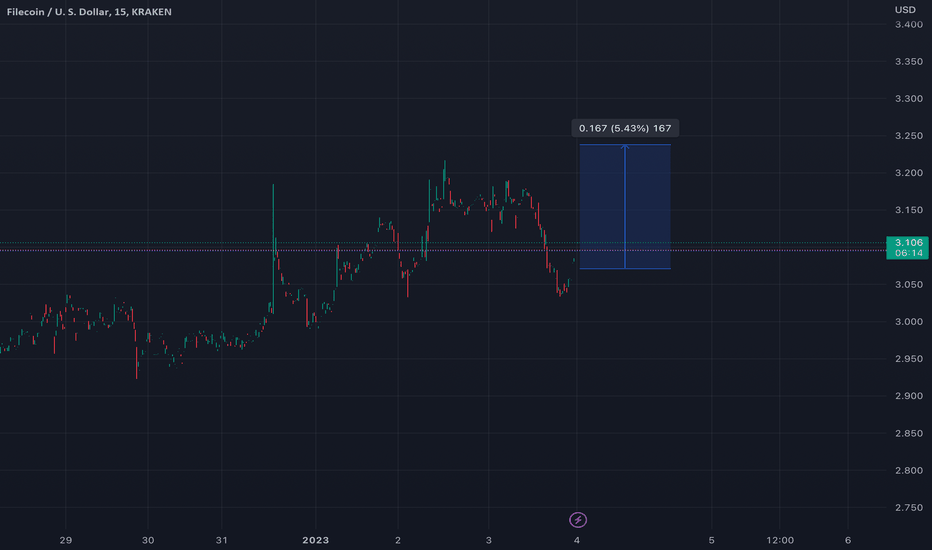Screen dimensions: 932x550
Task: Click the 3.000 price axis label
Action: [x=909, y=322]
